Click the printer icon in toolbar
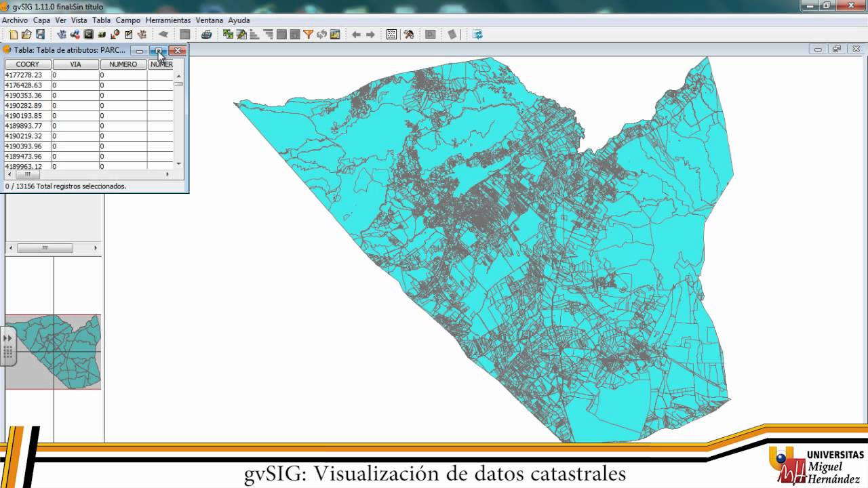868x488 pixels. pyautogui.click(x=206, y=35)
